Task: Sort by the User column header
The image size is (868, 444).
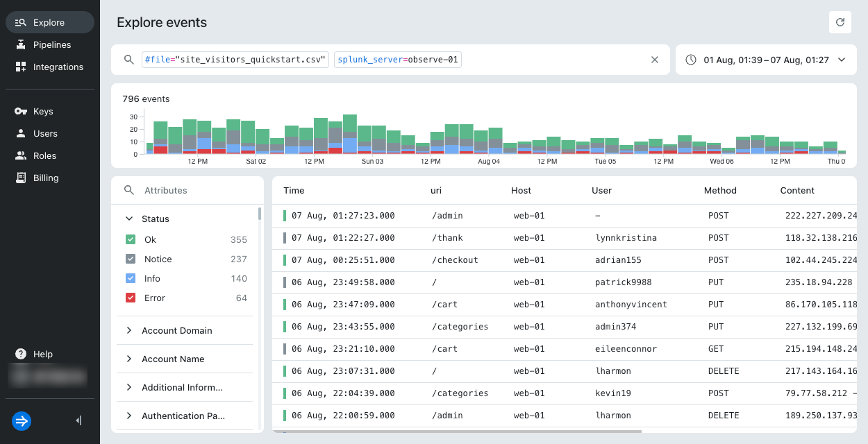Action: pyautogui.click(x=602, y=190)
